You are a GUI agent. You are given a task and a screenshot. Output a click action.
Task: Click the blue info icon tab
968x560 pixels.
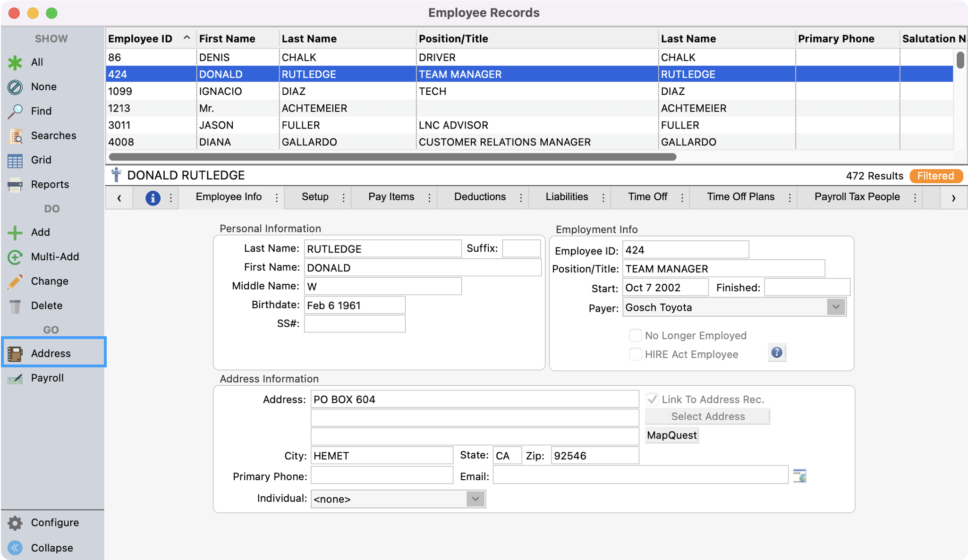pyautogui.click(x=152, y=197)
